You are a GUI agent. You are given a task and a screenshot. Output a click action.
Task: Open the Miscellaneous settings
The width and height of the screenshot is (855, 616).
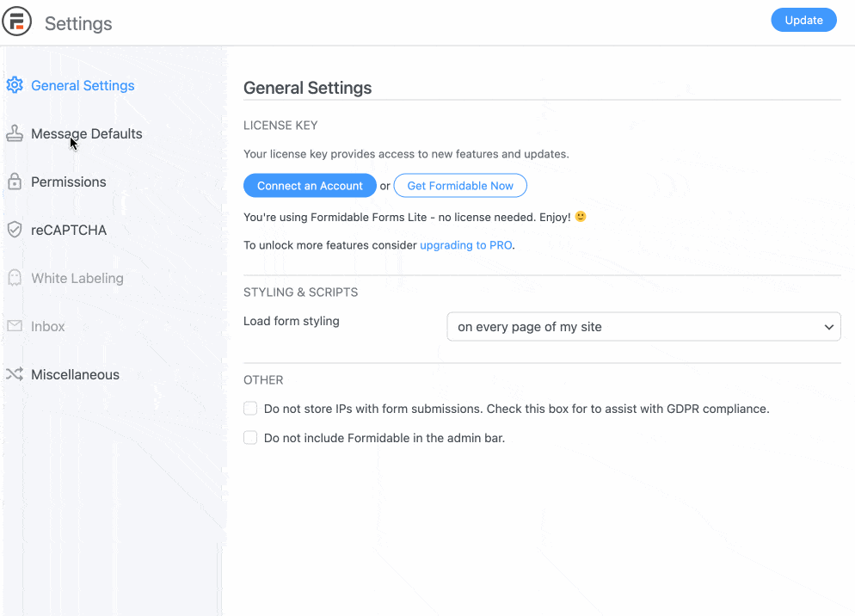(x=75, y=375)
